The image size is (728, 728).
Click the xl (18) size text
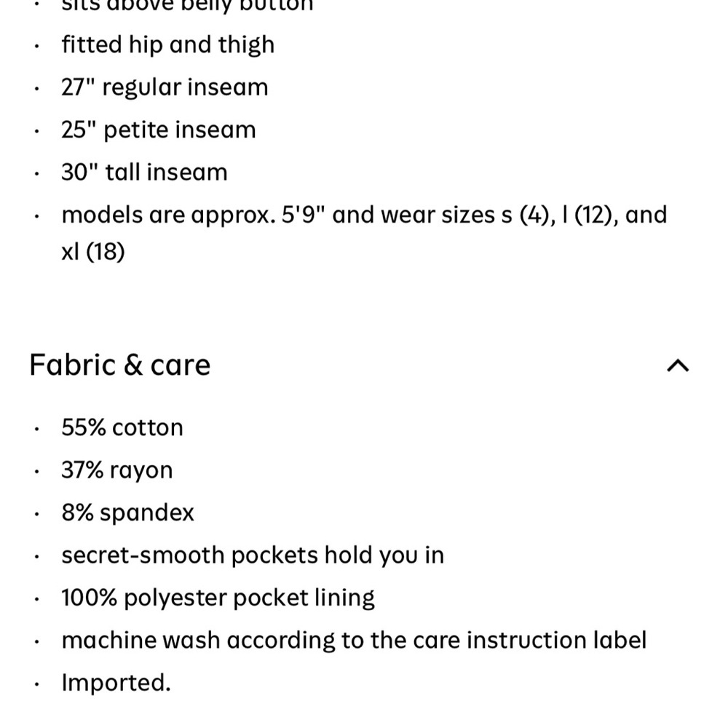point(93,252)
